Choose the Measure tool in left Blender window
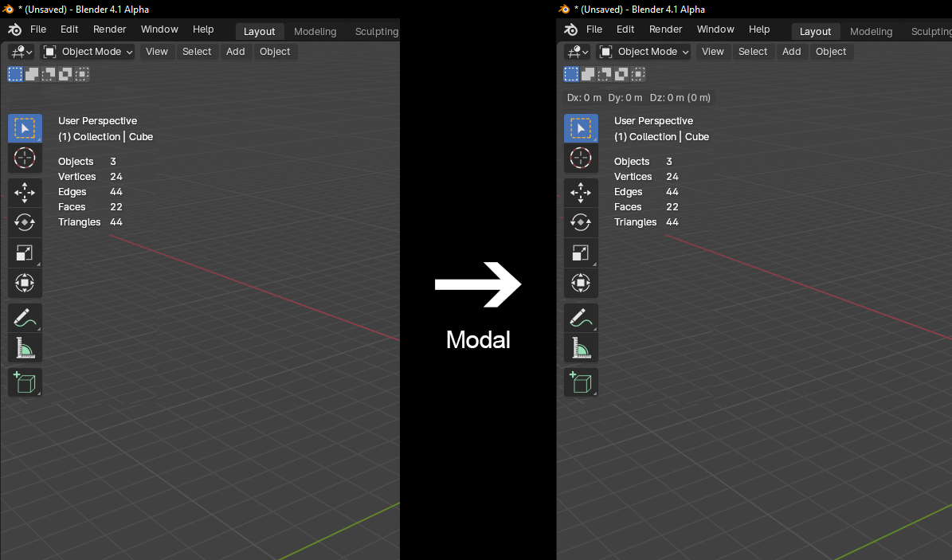 (x=25, y=348)
